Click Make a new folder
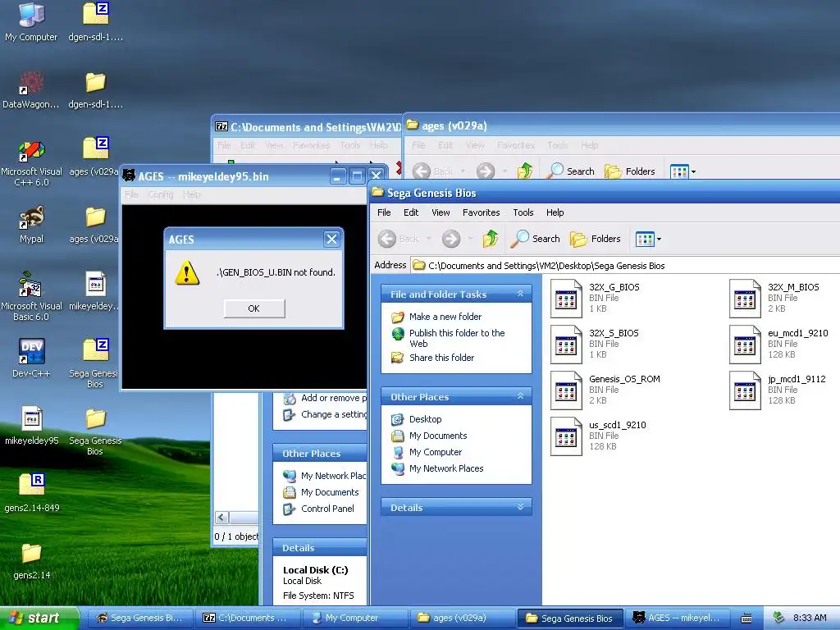Image resolution: width=840 pixels, height=630 pixels. click(x=445, y=317)
